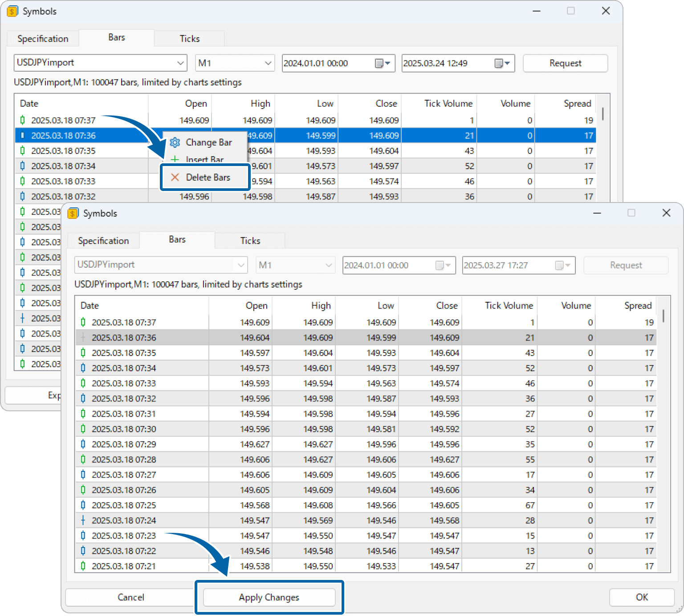Click the Cancel button in front window
The height and width of the screenshot is (616, 684).
click(131, 597)
